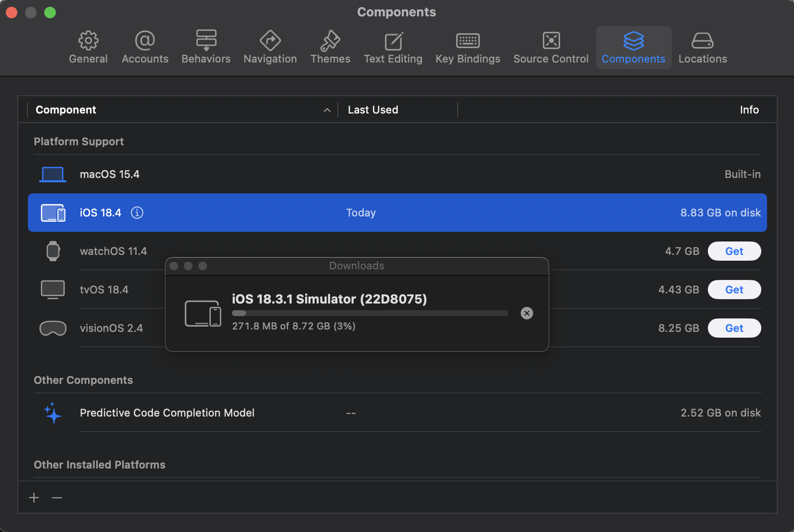Screen dimensions: 794x532
Task: Get the tvOS 18.4 platform
Action: coord(734,290)
